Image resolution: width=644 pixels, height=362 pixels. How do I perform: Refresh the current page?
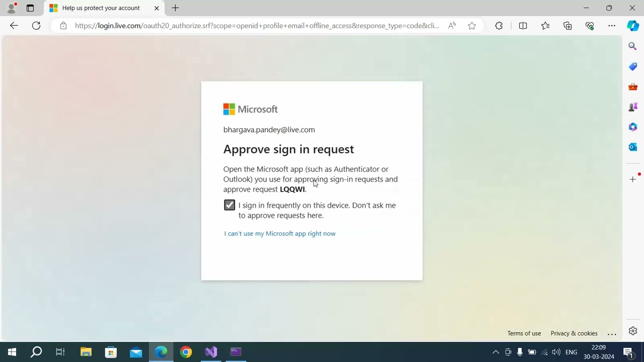click(x=36, y=26)
